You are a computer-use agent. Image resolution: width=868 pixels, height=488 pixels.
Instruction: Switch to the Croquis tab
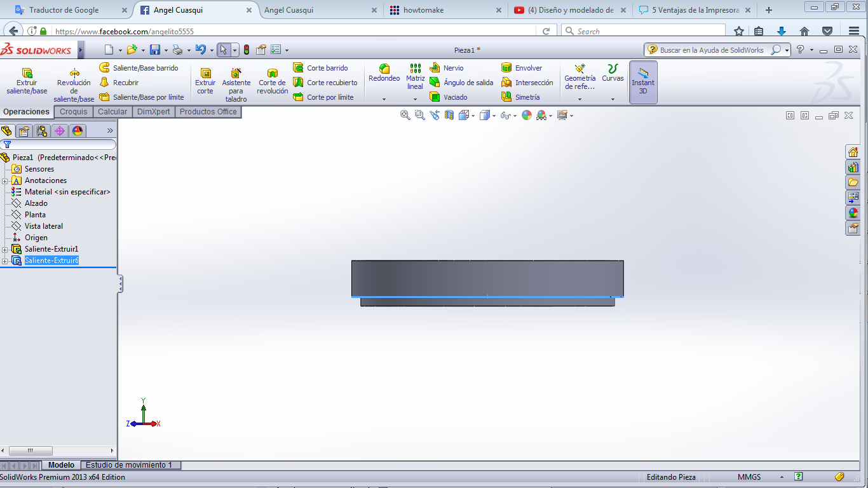coord(74,112)
